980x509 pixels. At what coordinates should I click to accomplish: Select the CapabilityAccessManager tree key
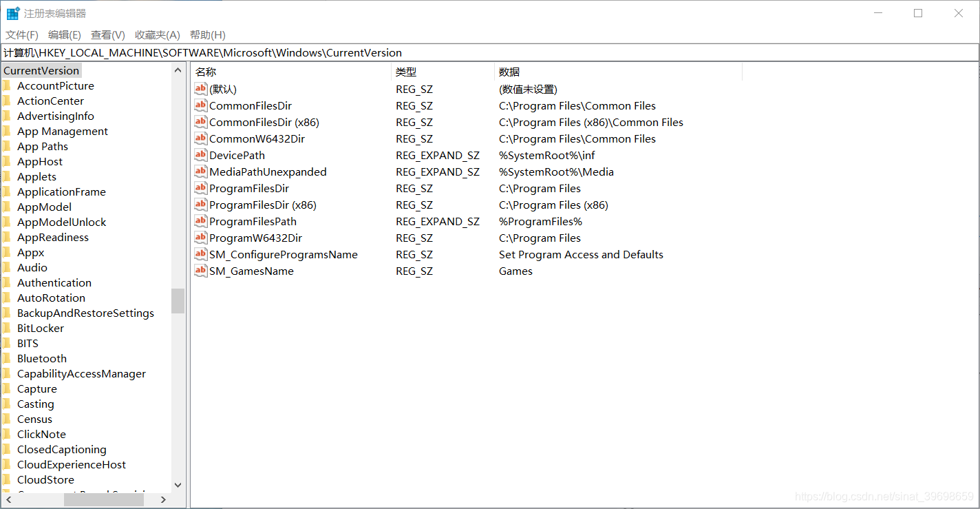coord(81,373)
